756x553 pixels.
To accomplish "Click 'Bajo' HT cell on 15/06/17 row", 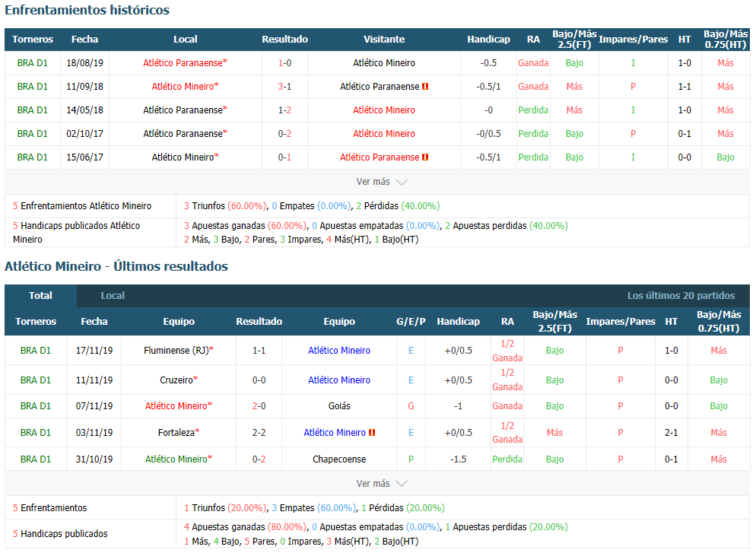I will click(725, 157).
